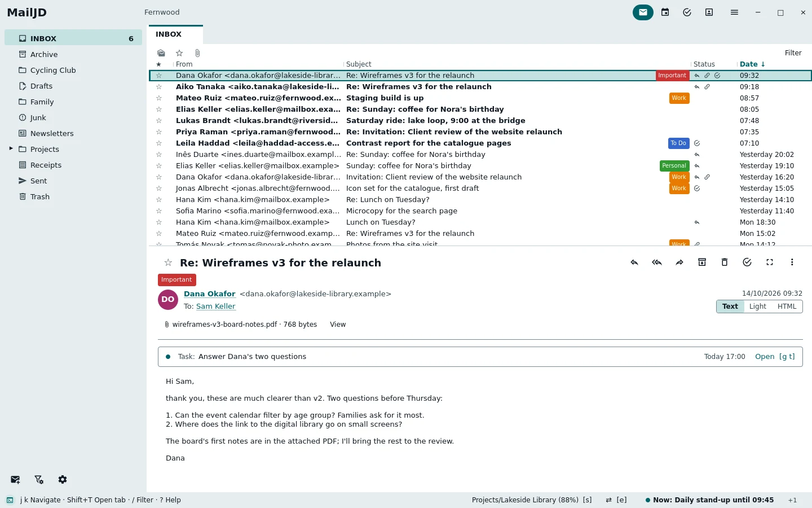Image resolution: width=812 pixels, height=508 pixels.
Task: Open the Contacts view icon in header
Action: coord(709,12)
